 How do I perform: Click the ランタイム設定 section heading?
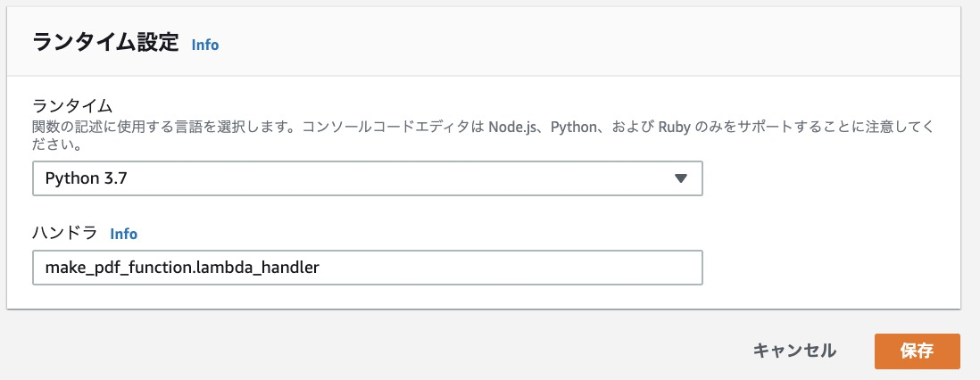[105, 44]
